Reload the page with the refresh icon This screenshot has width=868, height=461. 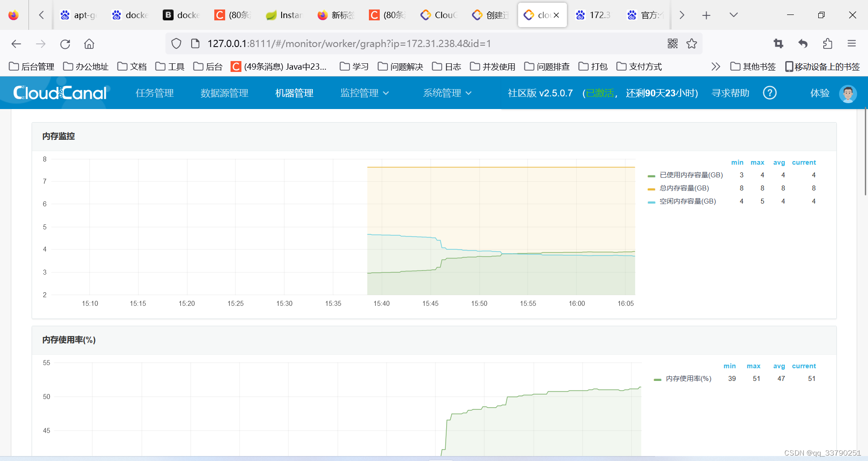65,43
